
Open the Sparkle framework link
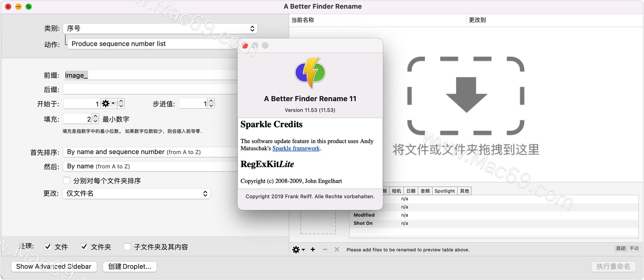(296, 148)
